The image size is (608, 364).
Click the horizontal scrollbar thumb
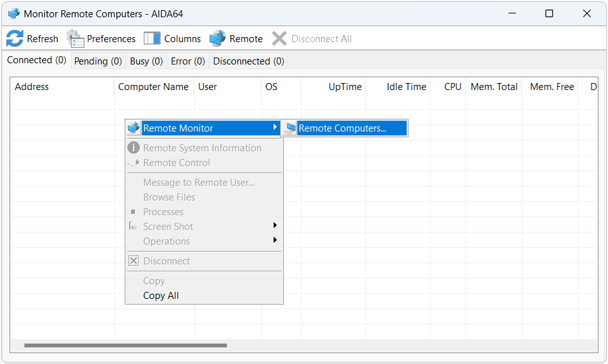pos(125,345)
